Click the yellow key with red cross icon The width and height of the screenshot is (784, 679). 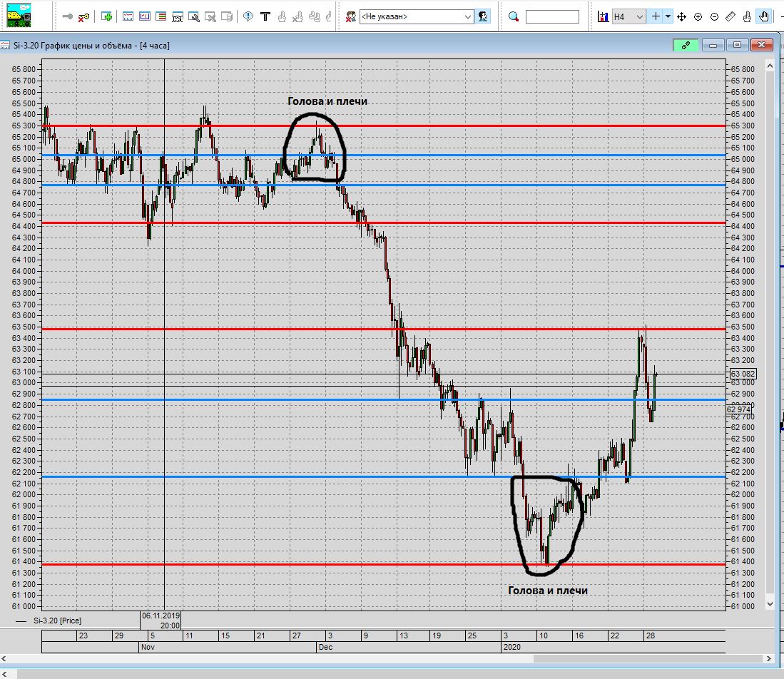pyautogui.click(x=84, y=17)
